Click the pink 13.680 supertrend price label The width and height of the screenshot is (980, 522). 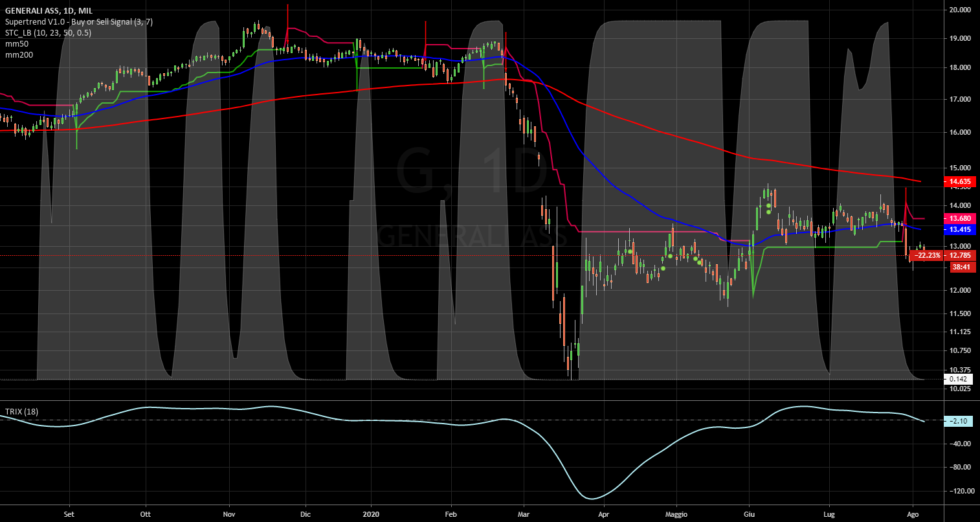tap(961, 218)
